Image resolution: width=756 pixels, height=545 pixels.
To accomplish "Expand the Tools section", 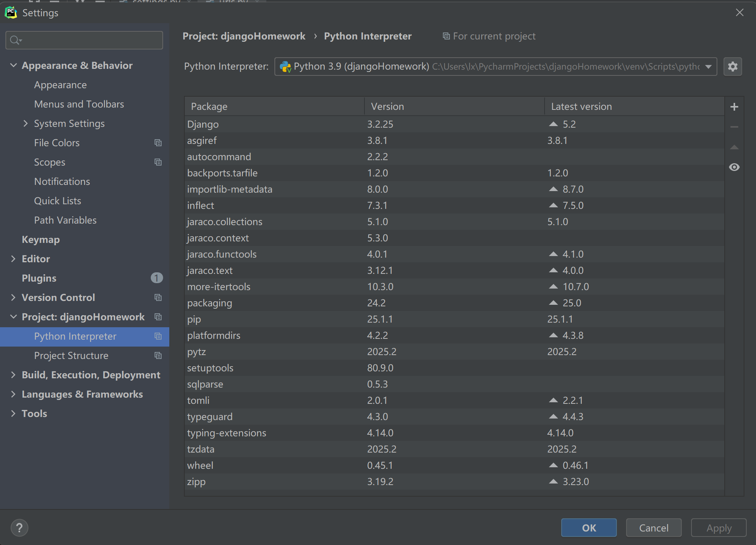I will point(14,413).
